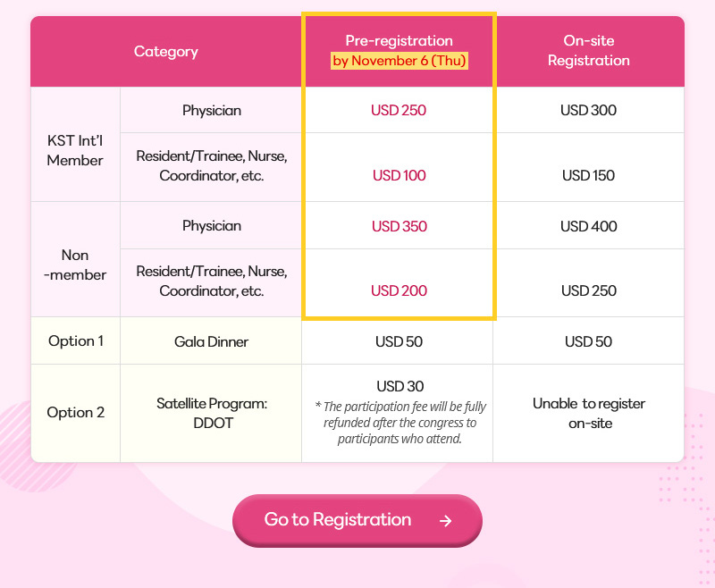Viewport: 715px width, 588px height.
Task: Click the USD 300 on-site physician fee
Action: click(588, 111)
